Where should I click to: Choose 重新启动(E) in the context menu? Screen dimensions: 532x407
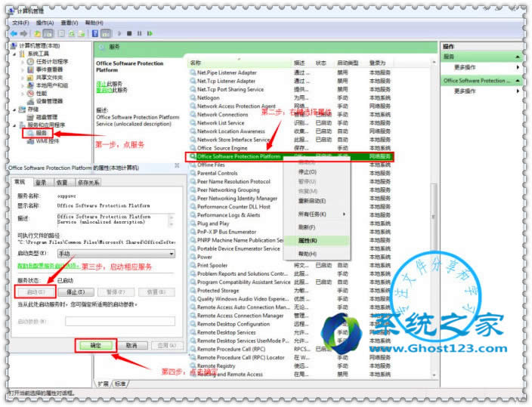317,201
